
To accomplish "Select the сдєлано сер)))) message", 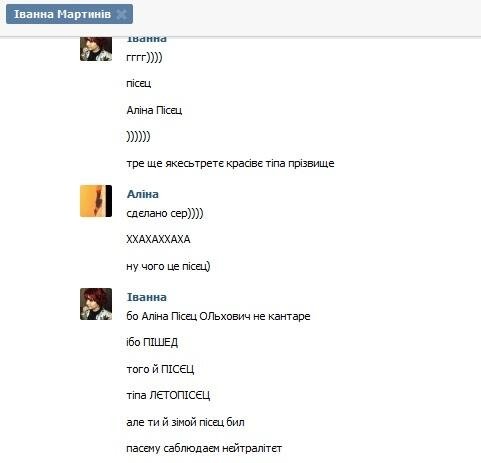I will point(165,213).
